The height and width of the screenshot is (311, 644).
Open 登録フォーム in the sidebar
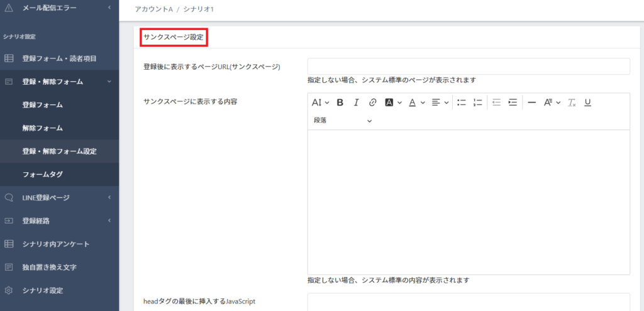(42, 105)
